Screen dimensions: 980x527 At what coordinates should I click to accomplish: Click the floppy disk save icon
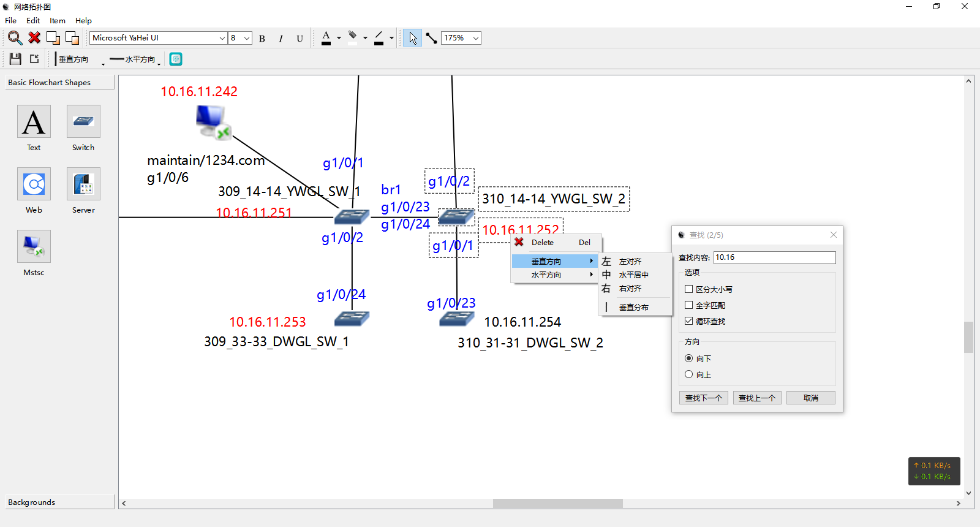(15, 59)
